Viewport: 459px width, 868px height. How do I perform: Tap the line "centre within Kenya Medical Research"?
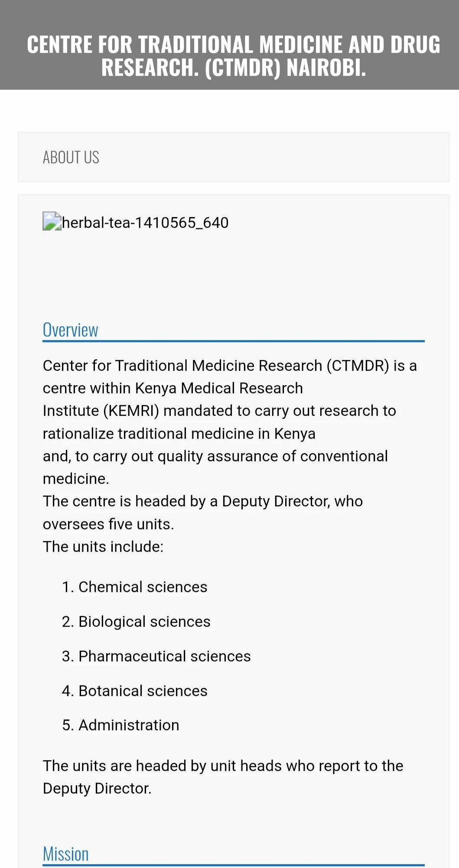[173, 388]
